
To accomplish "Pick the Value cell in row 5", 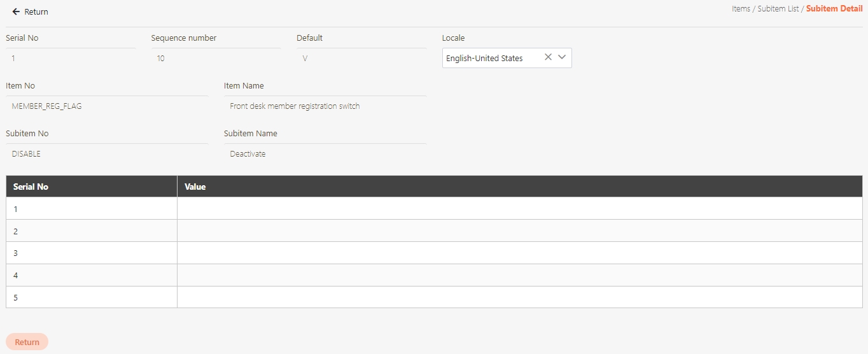I will click(519, 297).
